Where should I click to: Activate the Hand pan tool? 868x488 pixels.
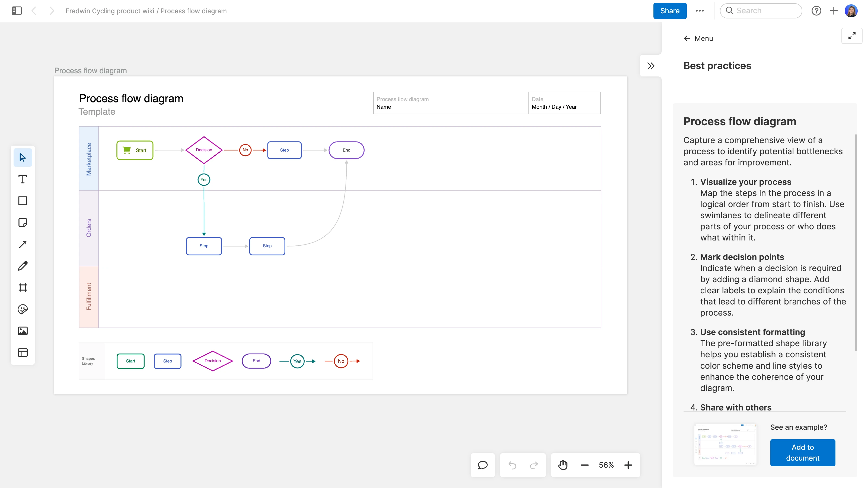point(563,465)
